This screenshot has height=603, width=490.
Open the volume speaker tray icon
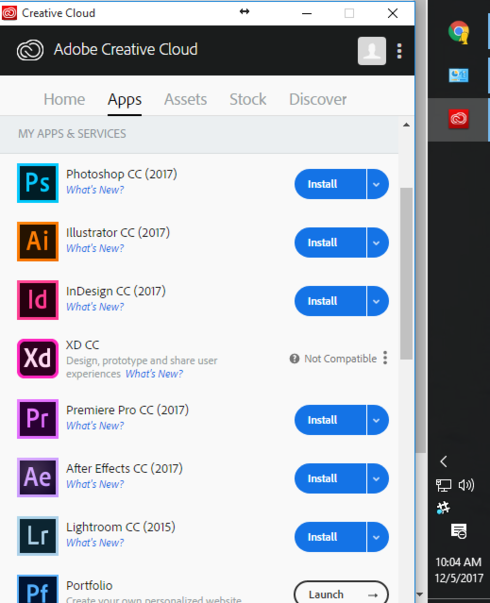click(x=466, y=485)
